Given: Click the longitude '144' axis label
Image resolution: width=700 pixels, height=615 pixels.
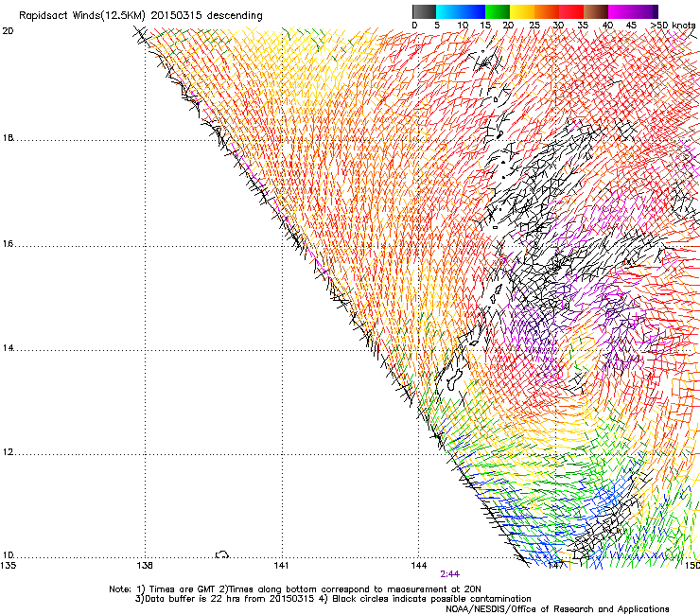Looking at the screenshot, I should tap(418, 566).
